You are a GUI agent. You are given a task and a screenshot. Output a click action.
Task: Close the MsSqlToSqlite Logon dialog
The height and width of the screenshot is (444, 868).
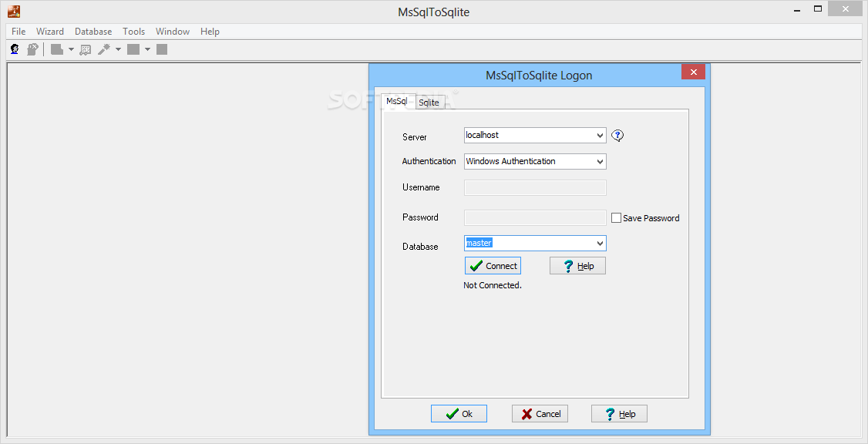click(693, 72)
